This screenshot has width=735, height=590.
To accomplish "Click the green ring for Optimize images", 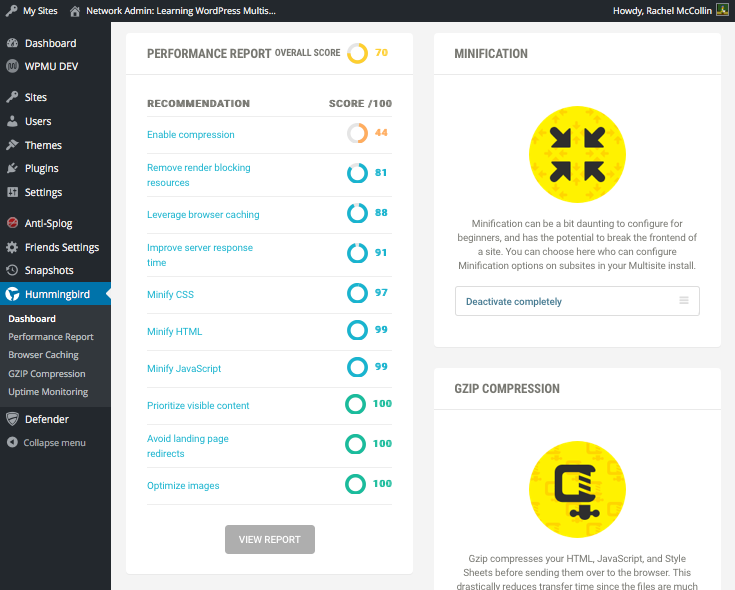I will 355,484.
